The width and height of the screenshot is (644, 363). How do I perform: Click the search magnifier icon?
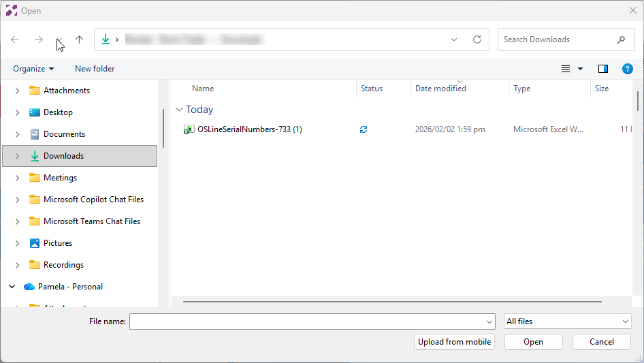[x=621, y=40]
